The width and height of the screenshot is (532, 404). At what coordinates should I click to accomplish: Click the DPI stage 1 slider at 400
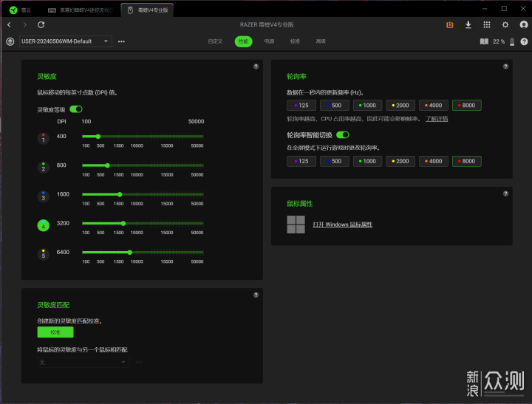click(x=98, y=137)
